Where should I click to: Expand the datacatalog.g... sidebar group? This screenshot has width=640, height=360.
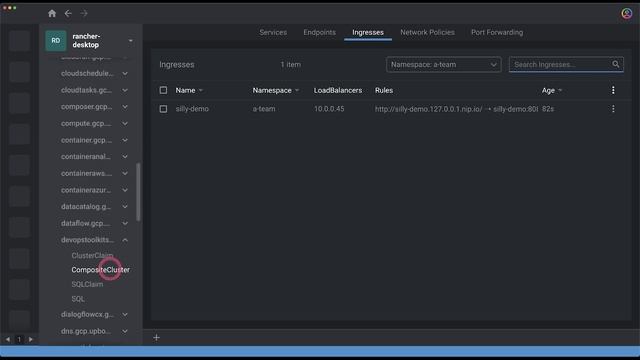tap(125, 207)
